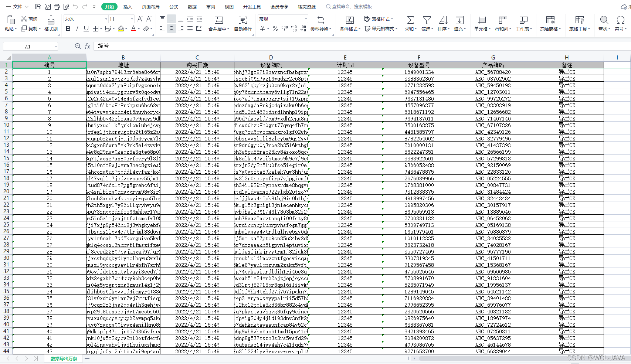Click the Rows and Columns (行和列) button
The height and width of the screenshot is (364, 631).
tap(503, 23)
